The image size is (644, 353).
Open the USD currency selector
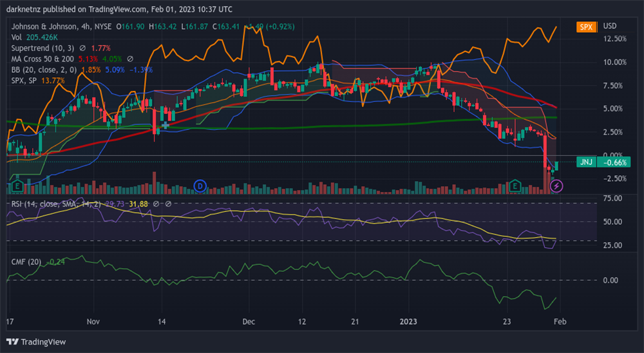pyautogui.click(x=609, y=26)
